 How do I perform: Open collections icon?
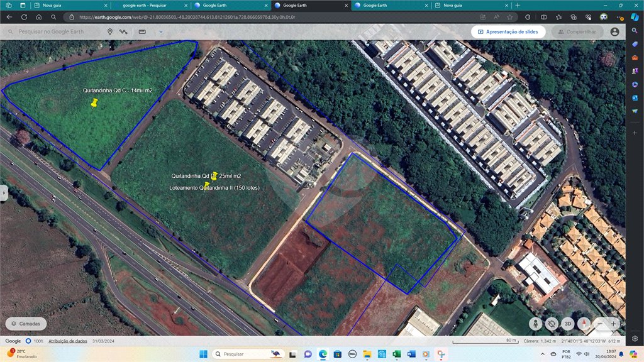tap(574, 17)
